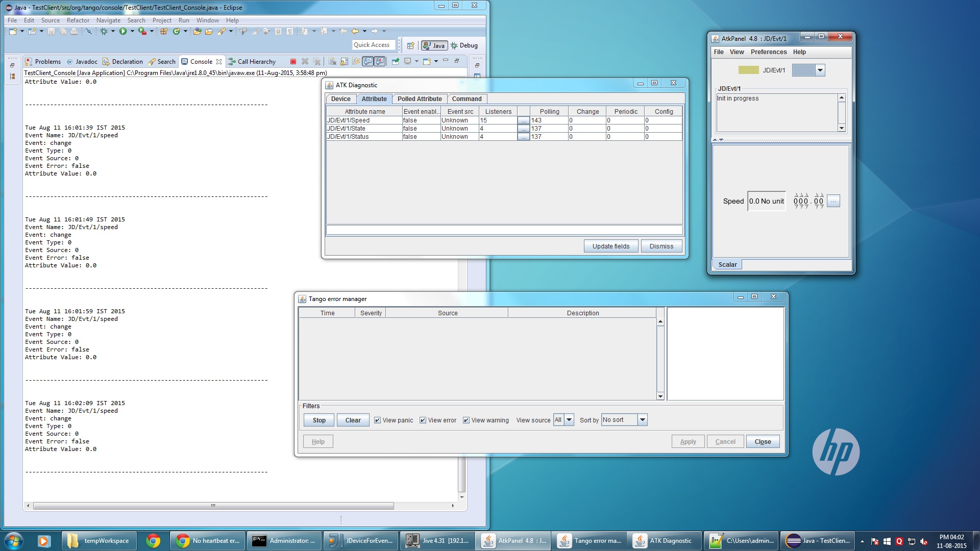Click the Polling column header
980x551 pixels.
pyautogui.click(x=549, y=112)
